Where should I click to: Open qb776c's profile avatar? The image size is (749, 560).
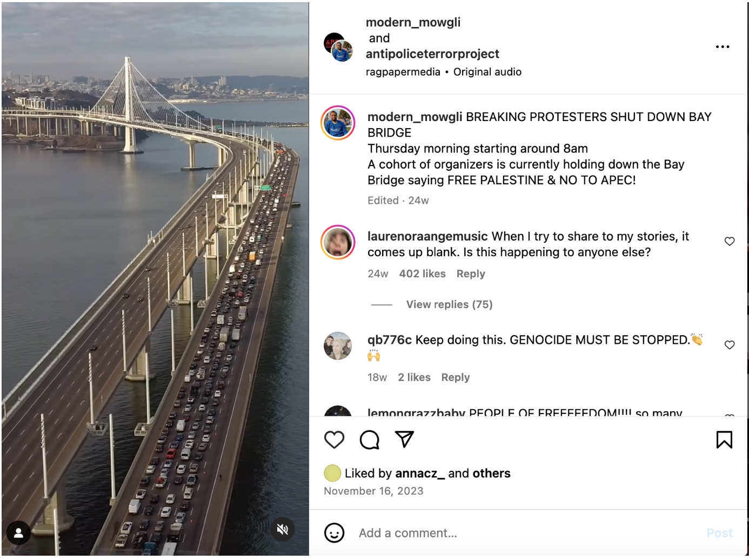tap(338, 346)
